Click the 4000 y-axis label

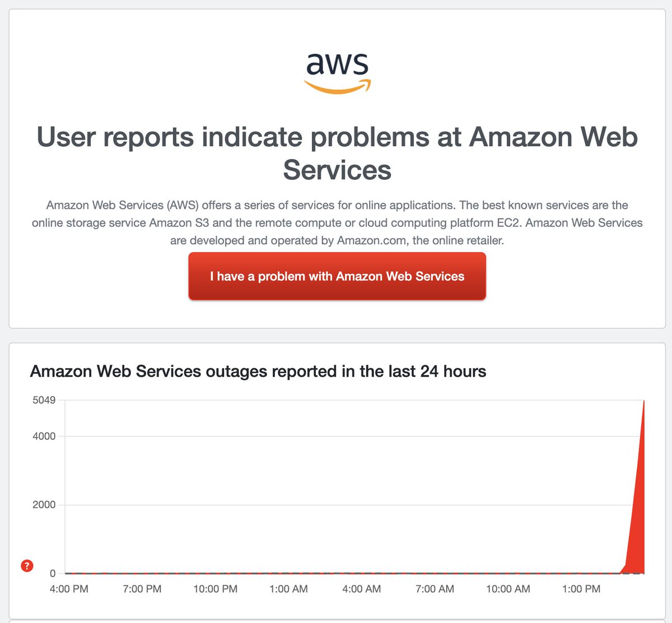[x=44, y=436]
